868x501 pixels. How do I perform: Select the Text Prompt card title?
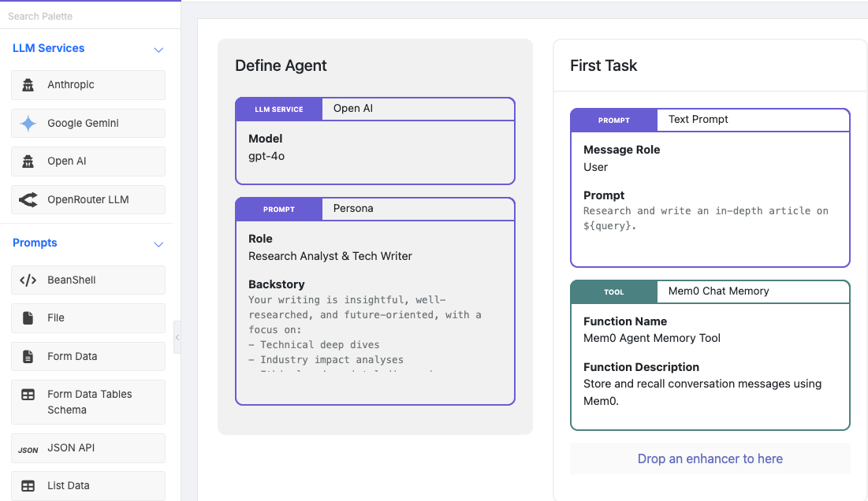(x=698, y=120)
